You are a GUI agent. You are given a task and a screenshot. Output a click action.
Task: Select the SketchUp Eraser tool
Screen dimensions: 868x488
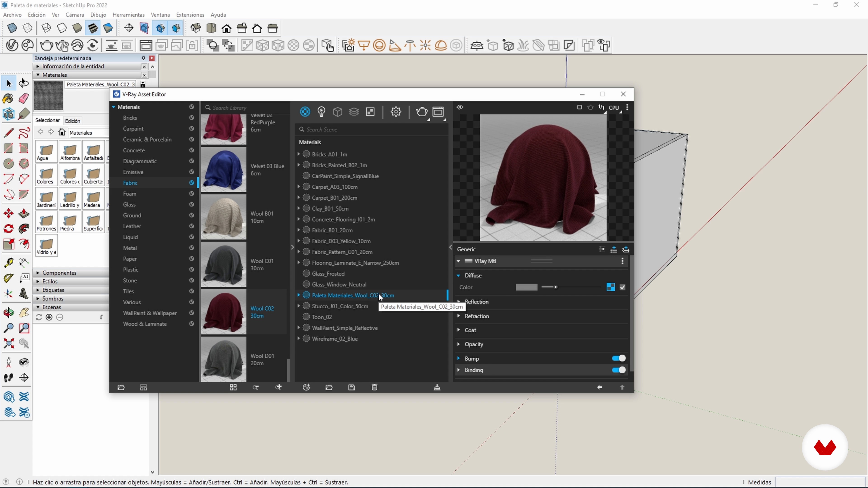pyautogui.click(x=24, y=99)
